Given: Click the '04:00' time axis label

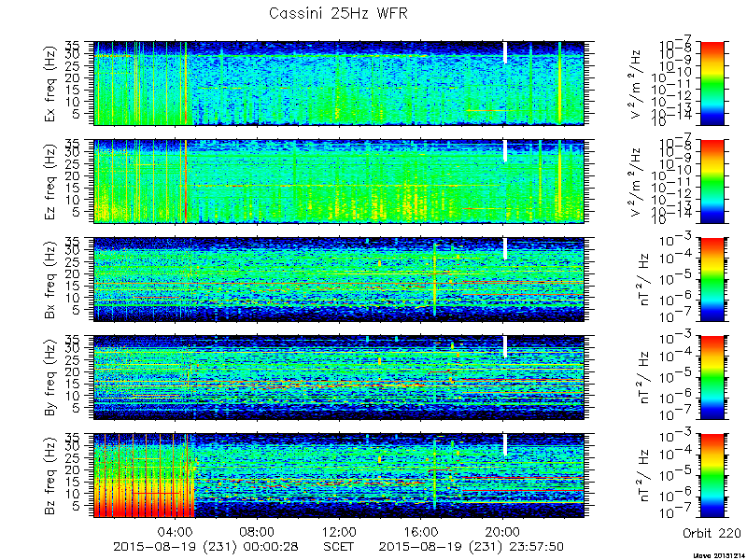Looking at the screenshot, I should coord(176,531).
